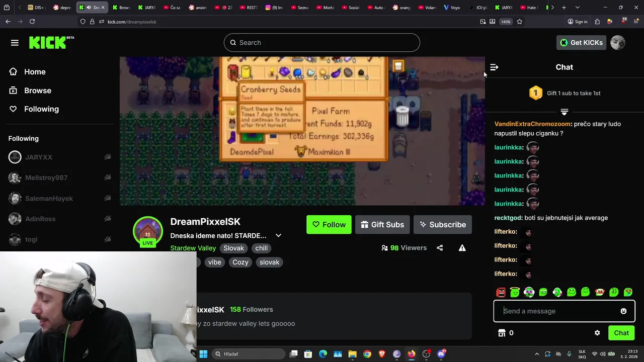Select the vibe tag
Screen dimensions: 644x362
point(215,262)
